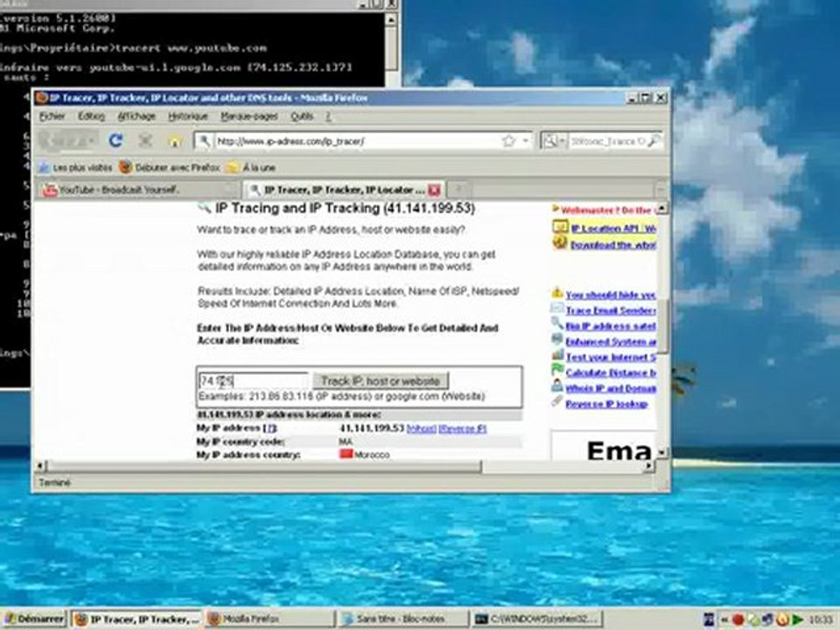Image resolution: width=840 pixels, height=630 pixels.
Task: Click the red circle system tray icon
Action: [x=738, y=619]
